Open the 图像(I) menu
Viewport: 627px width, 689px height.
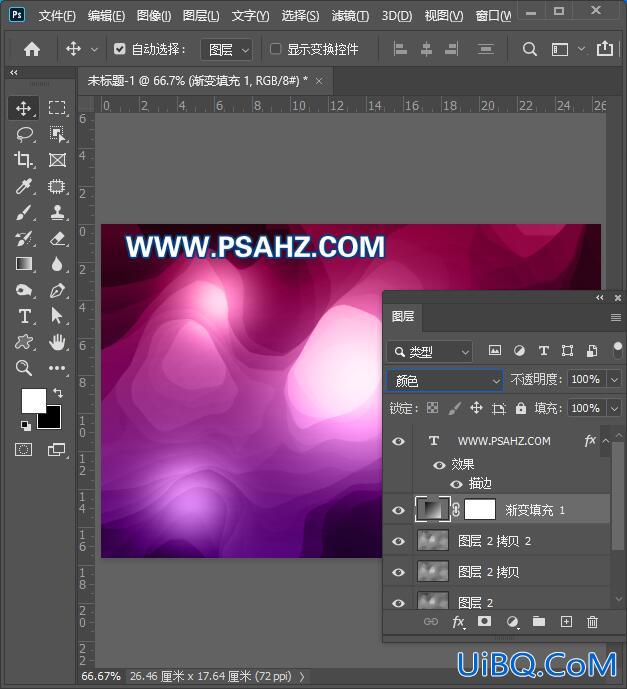tap(154, 16)
